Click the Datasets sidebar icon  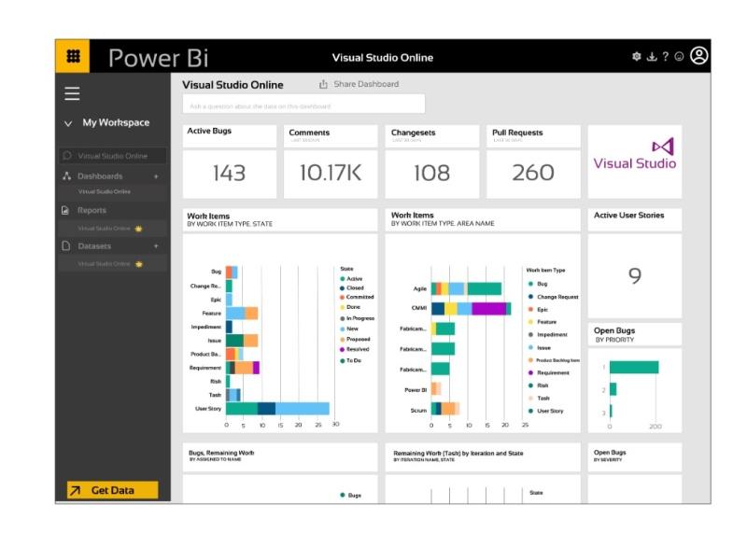click(64, 245)
